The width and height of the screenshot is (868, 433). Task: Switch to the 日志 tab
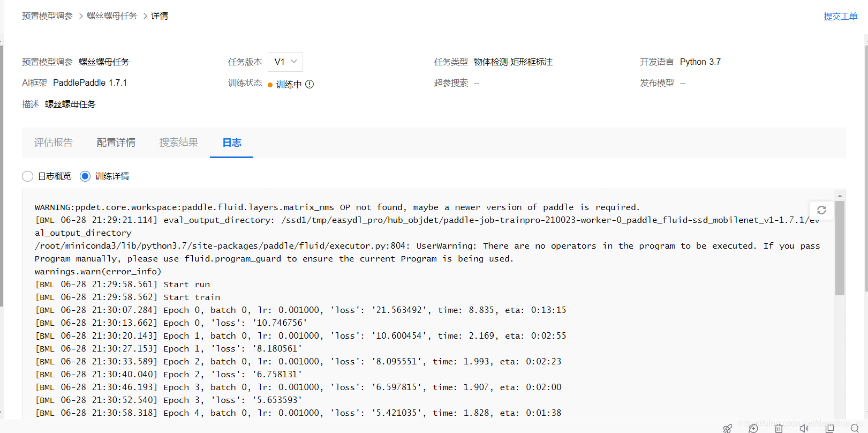(x=232, y=143)
